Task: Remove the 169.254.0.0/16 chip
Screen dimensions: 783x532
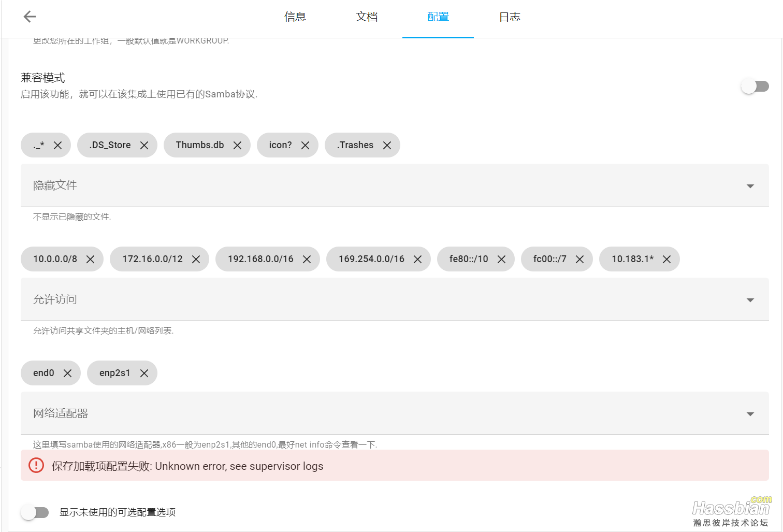Action: coord(418,260)
